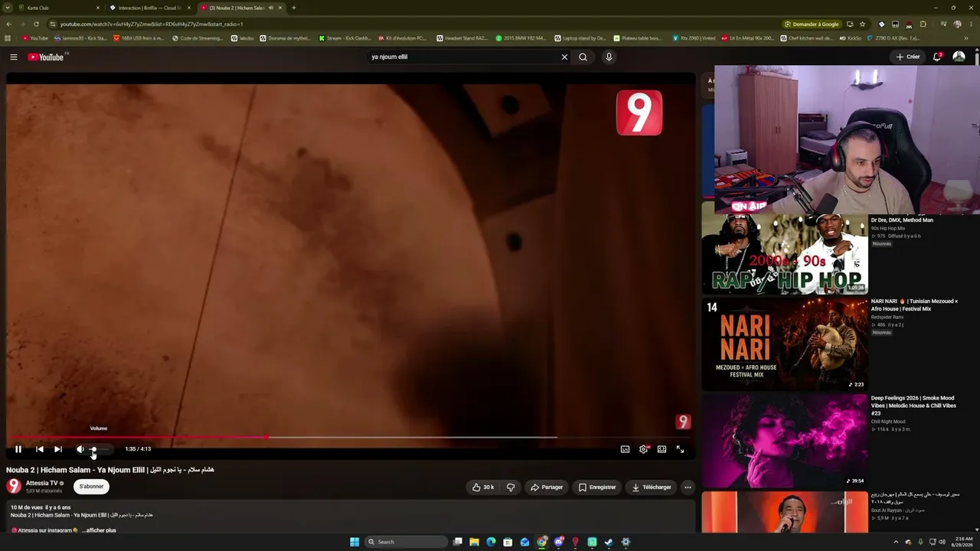Open Discord from the taskbar
Viewport: 980px width, 551px height.
pos(558,542)
